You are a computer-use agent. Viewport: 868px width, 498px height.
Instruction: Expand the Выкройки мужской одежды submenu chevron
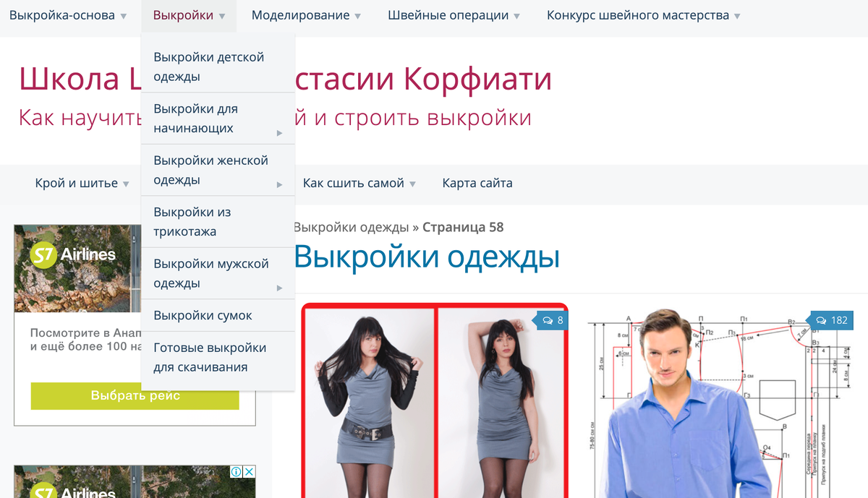[278, 287]
